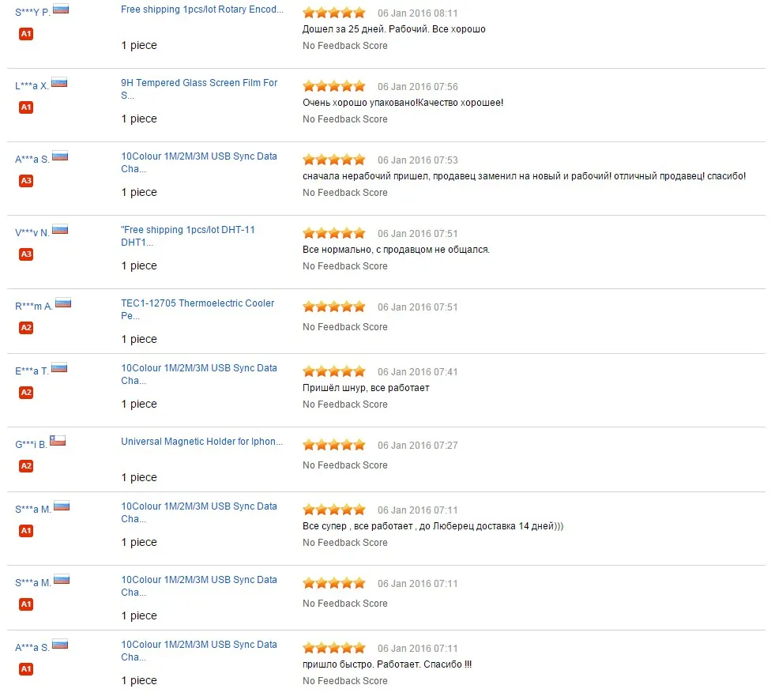Open the Free shipping Rotary Encoder product link
The width and height of the screenshot is (775, 700).
click(202, 9)
